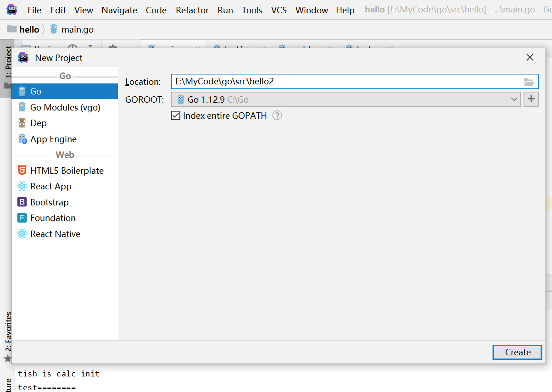Select React Native template
Viewport: 552px width, 392px height.
(65, 234)
